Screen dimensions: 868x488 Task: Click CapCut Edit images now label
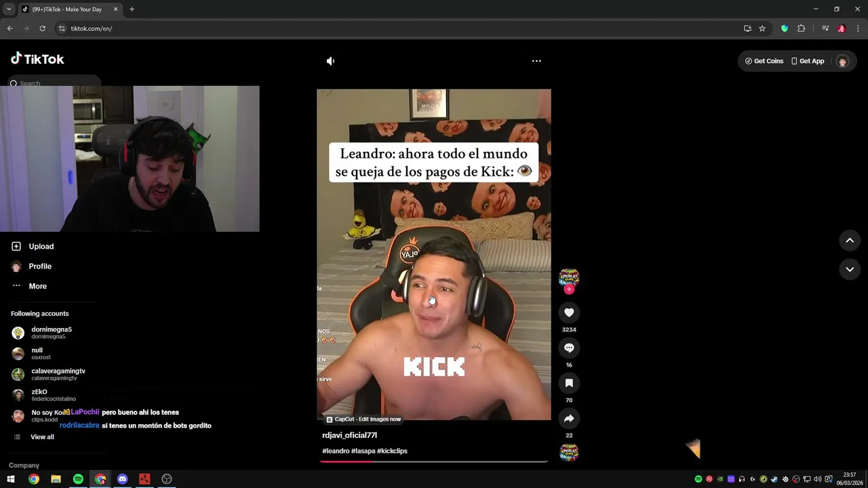[x=363, y=420]
